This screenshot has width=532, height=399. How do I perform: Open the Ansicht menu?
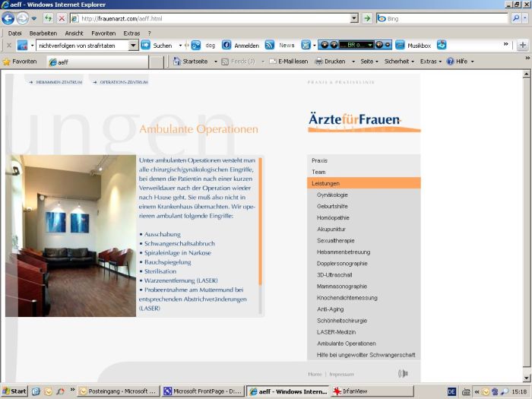click(74, 33)
